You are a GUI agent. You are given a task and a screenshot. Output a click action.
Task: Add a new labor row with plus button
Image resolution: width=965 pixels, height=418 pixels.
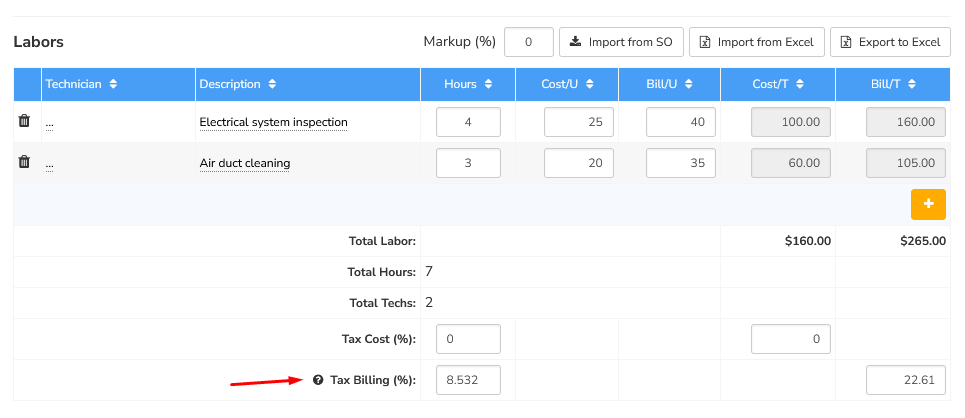(x=928, y=204)
